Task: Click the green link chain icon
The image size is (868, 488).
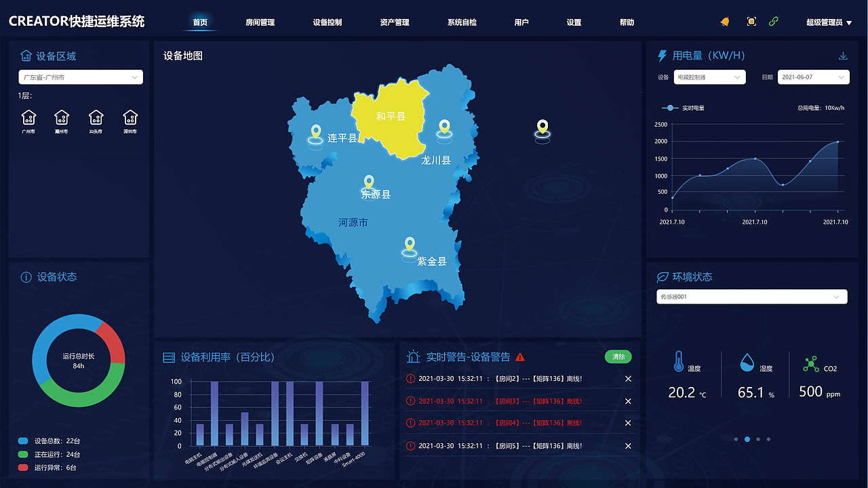Action: click(774, 22)
